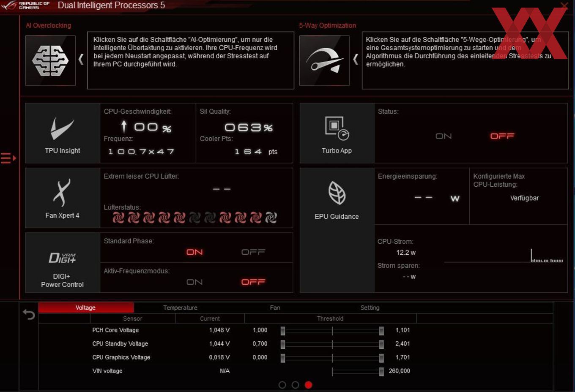
Task: Click the 12.2 w CPU-Strom value
Action: (x=406, y=253)
